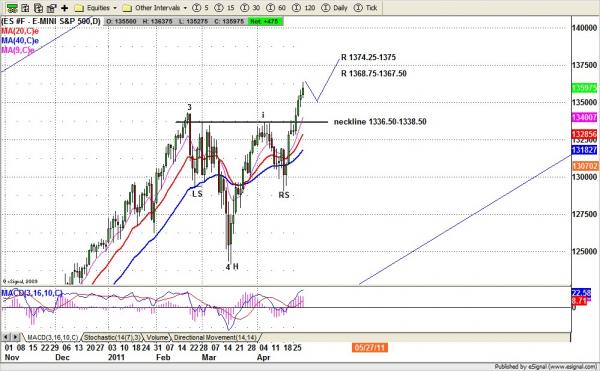600x371 pixels.
Task: Click the 4 H head label under the low
Action: [x=232, y=267]
